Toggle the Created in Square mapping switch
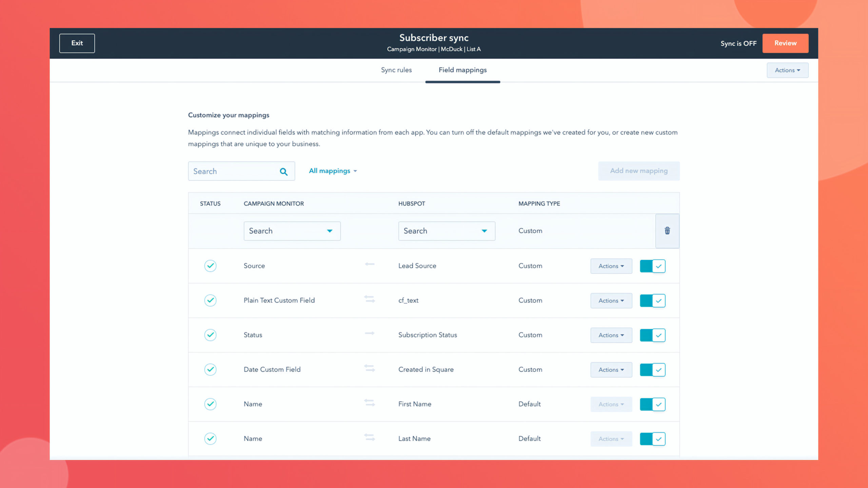868x488 pixels. click(x=652, y=370)
